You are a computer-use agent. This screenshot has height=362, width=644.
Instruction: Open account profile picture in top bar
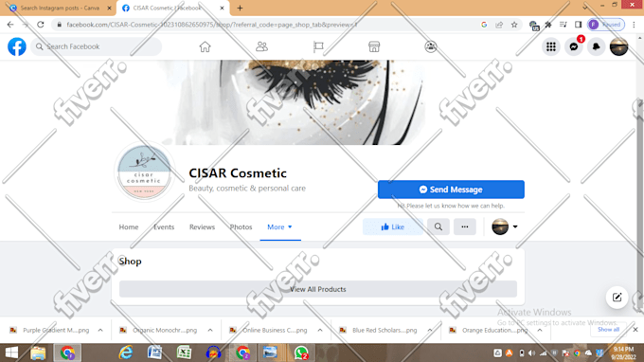click(619, 46)
